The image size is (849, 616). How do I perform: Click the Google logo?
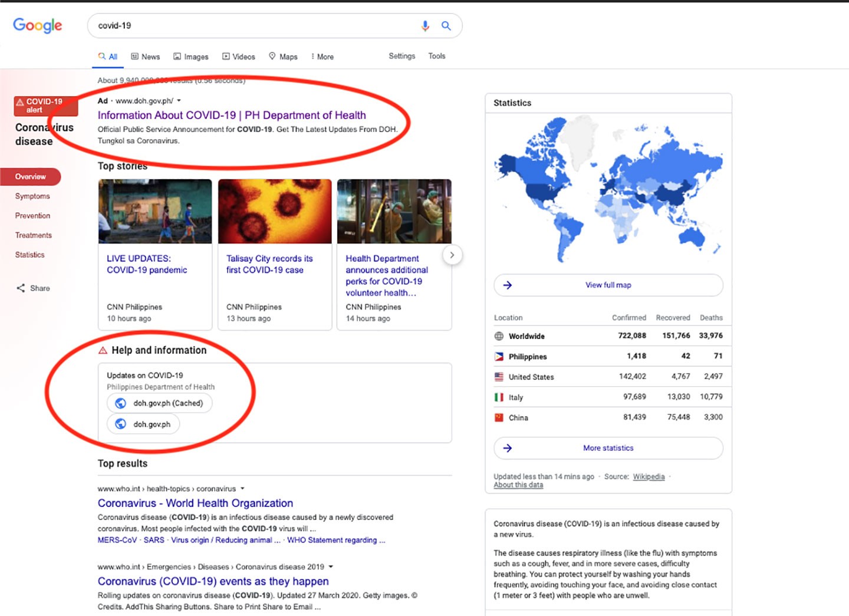click(x=38, y=25)
